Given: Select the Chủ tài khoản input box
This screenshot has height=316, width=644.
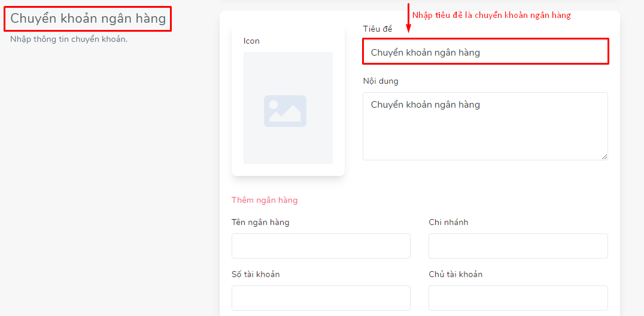Looking at the screenshot, I should pyautogui.click(x=518, y=298).
